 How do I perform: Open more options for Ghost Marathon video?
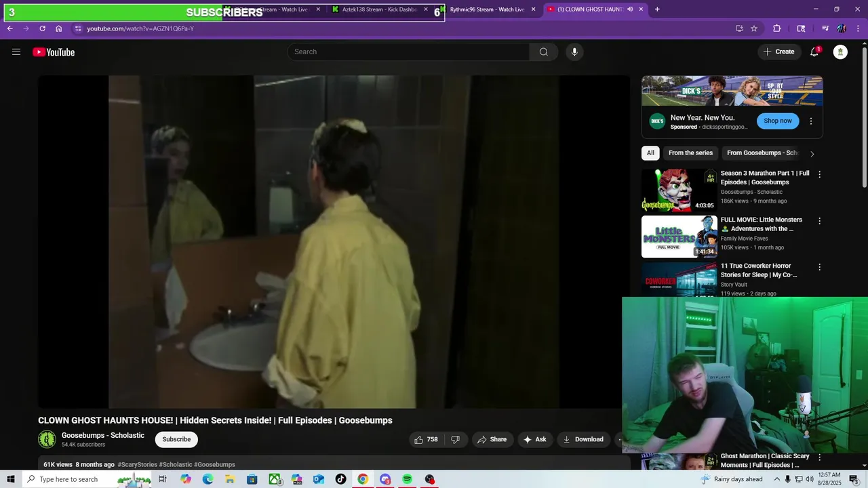819,457
